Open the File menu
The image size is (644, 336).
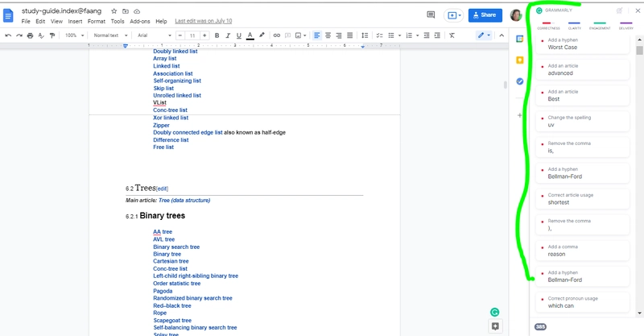(x=26, y=22)
